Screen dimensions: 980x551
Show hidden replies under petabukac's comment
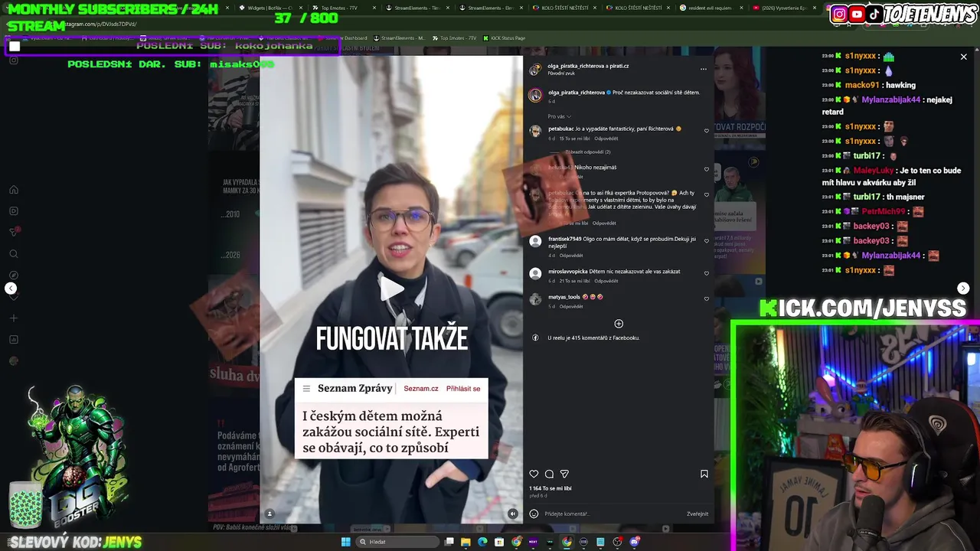pos(586,152)
